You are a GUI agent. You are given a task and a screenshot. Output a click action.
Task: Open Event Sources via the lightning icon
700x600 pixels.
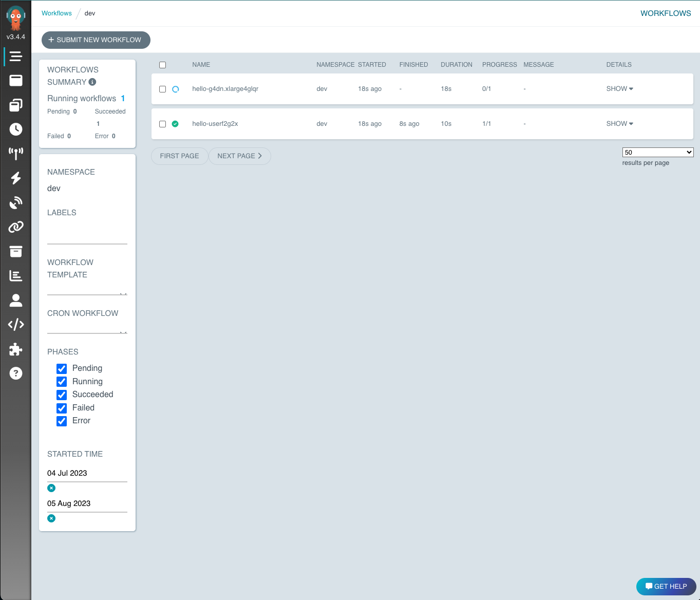(16, 178)
